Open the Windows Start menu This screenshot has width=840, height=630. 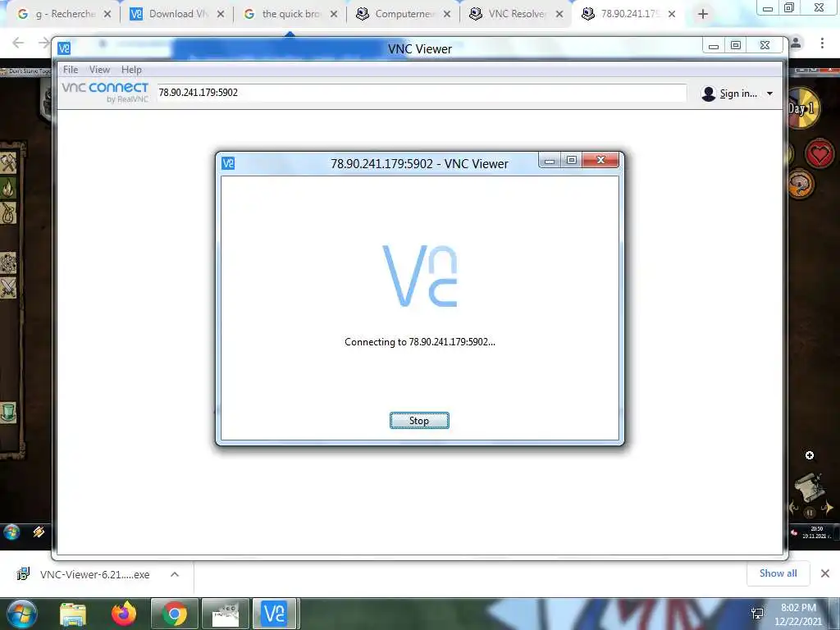[x=21, y=614]
